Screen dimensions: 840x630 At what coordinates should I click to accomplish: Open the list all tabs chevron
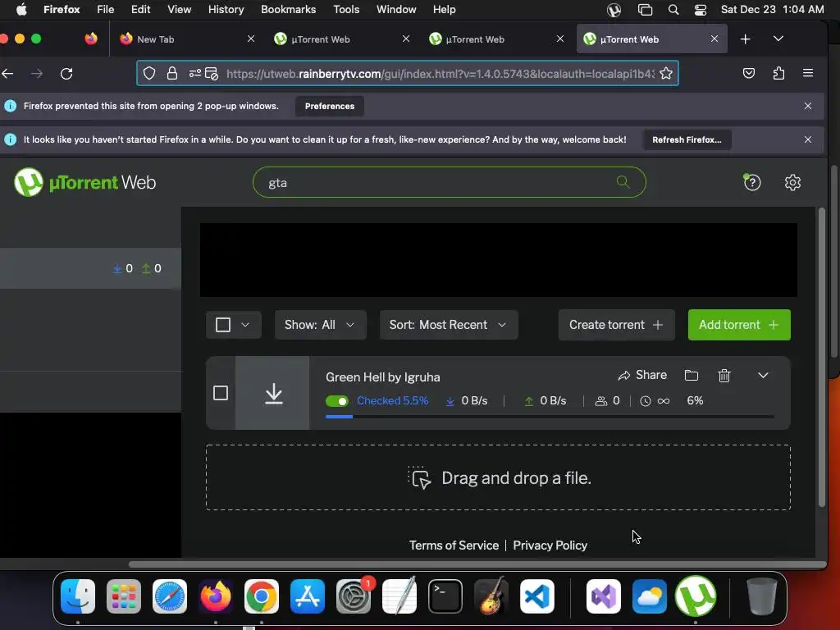point(778,39)
